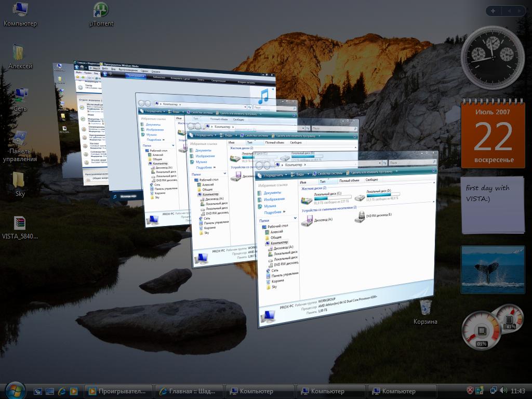This screenshot has height=399, width=532.
Task: Open Изображения link in the middle Компьютер window
Action: pyautogui.click(x=202, y=156)
